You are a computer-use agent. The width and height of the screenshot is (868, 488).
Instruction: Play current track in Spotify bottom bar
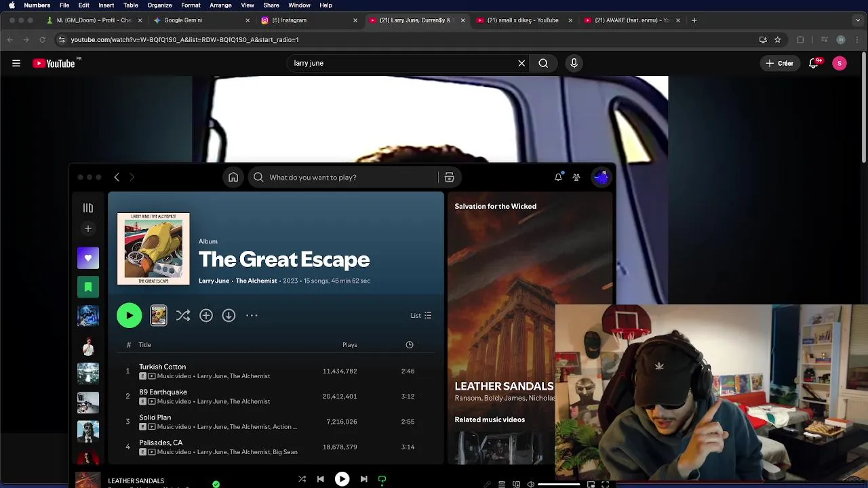(342, 479)
